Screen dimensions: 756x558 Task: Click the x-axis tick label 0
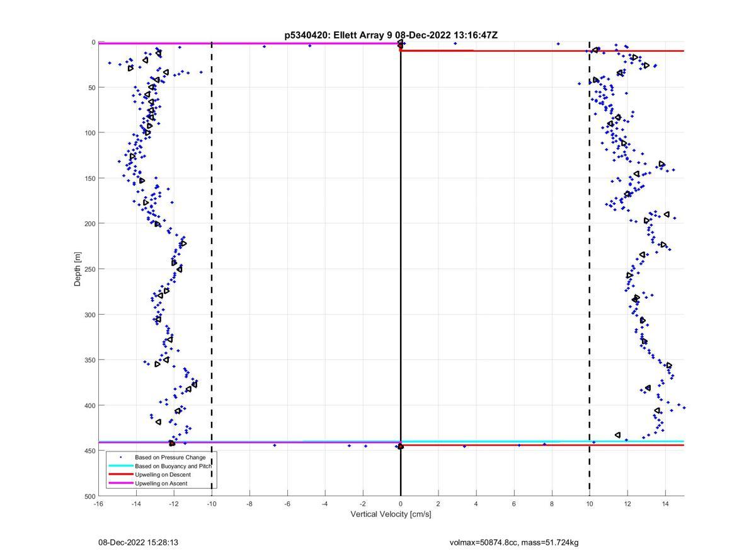click(x=401, y=504)
